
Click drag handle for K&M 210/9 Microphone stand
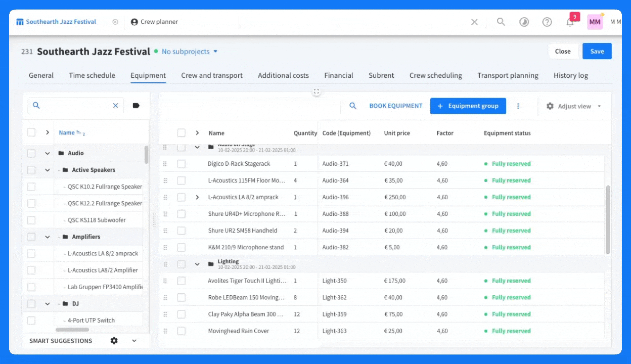pyautogui.click(x=165, y=247)
